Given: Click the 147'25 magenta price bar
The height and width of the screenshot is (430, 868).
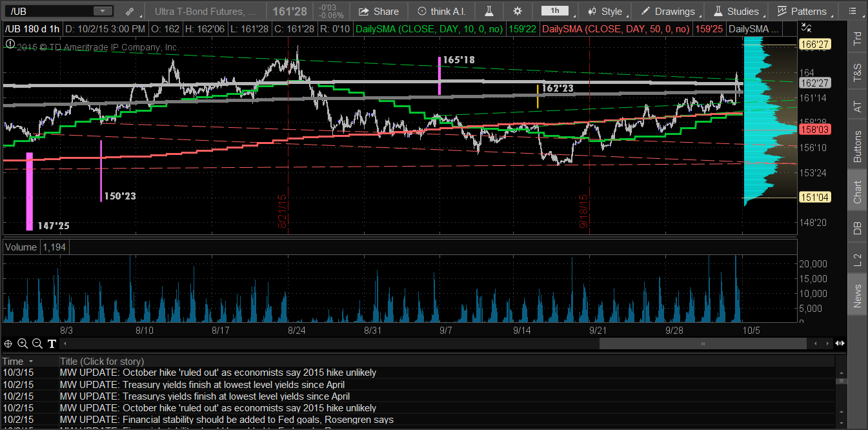Looking at the screenshot, I should [x=29, y=191].
